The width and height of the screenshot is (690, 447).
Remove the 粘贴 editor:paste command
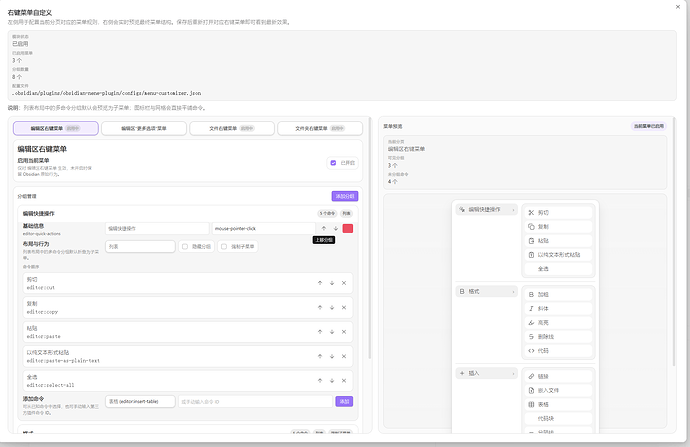[344, 332]
